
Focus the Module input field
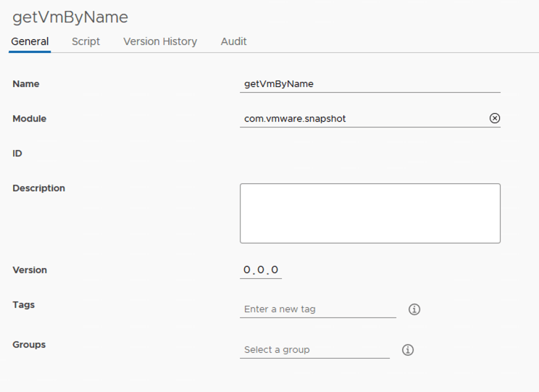[362, 118]
